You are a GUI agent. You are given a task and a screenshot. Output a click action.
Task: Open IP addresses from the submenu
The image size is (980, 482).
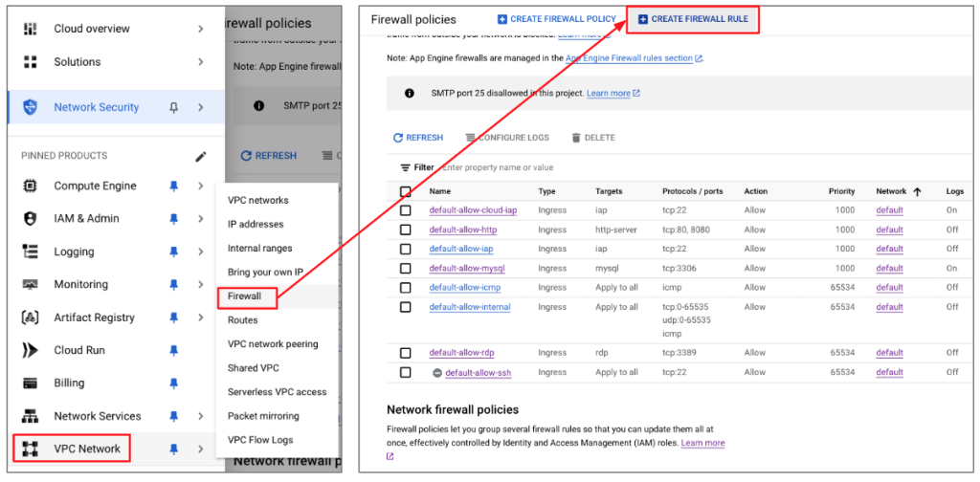(256, 224)
